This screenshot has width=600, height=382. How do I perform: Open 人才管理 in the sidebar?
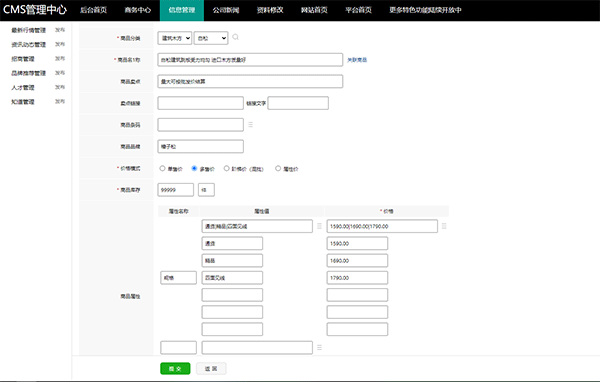coord(23,87)
